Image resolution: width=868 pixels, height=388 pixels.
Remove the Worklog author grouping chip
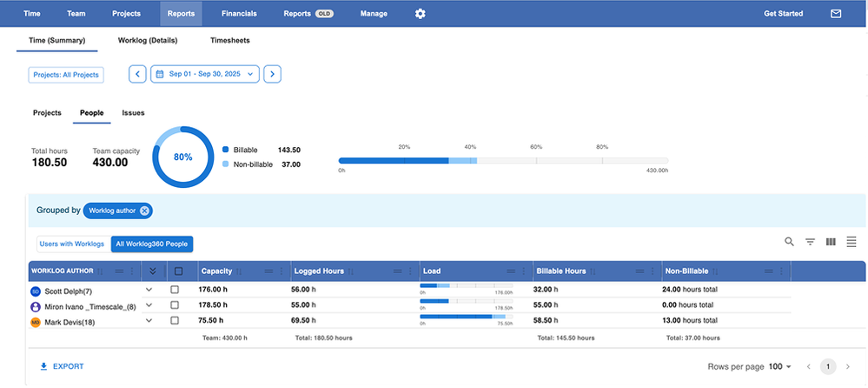pos(144,211)
